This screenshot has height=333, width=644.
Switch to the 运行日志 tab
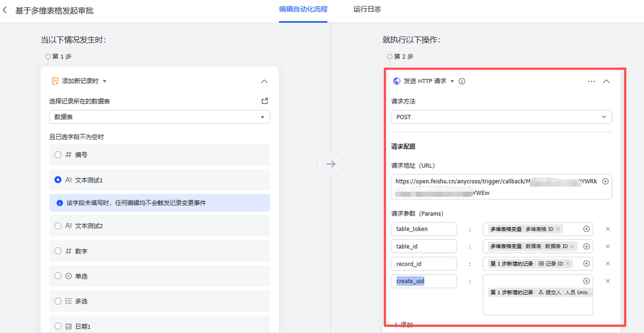pyautogui.click(x=367, y=9)
